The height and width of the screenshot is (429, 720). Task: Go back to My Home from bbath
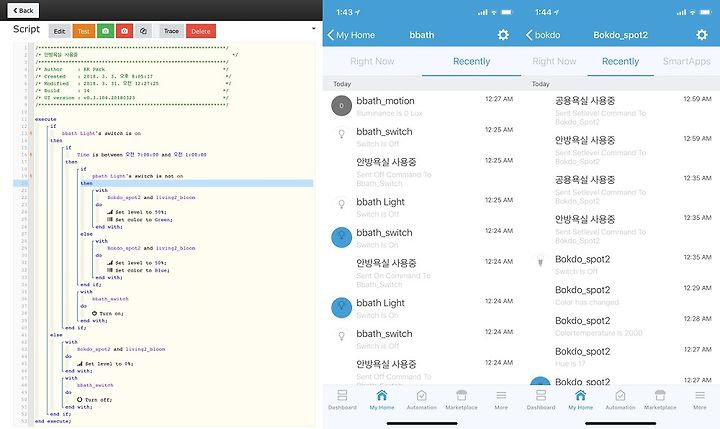coord(351,35)
